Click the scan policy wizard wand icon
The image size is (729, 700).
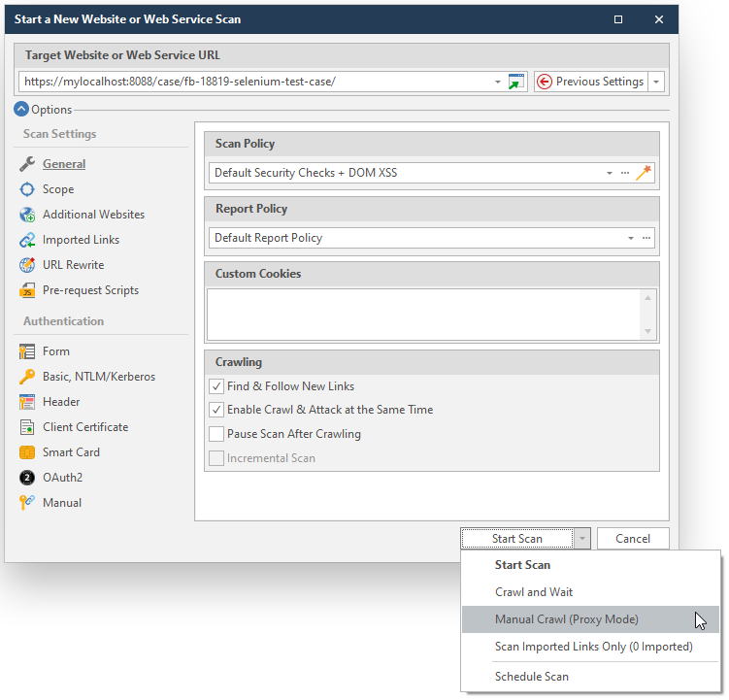[644, 173]
